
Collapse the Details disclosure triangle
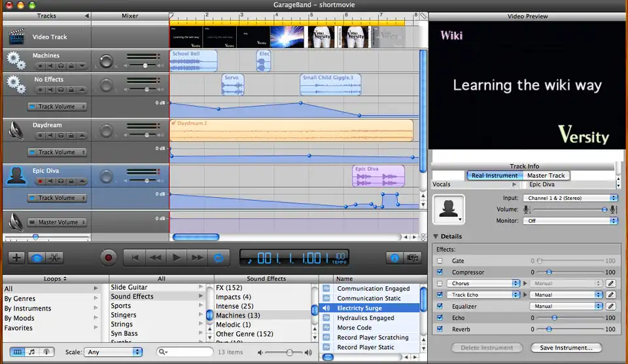tap(436, 237)
